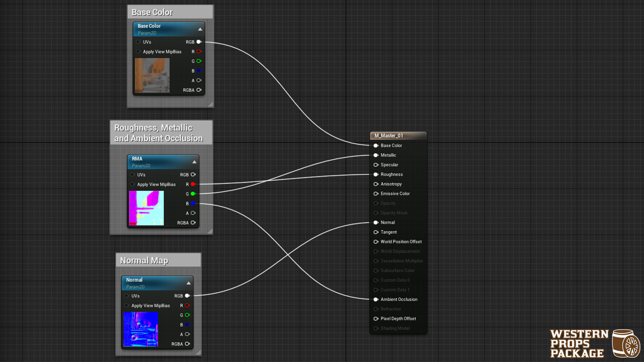Click the red R output pin on RMA node
Viewport: 644px width, 362px height.
pos(193,184)
